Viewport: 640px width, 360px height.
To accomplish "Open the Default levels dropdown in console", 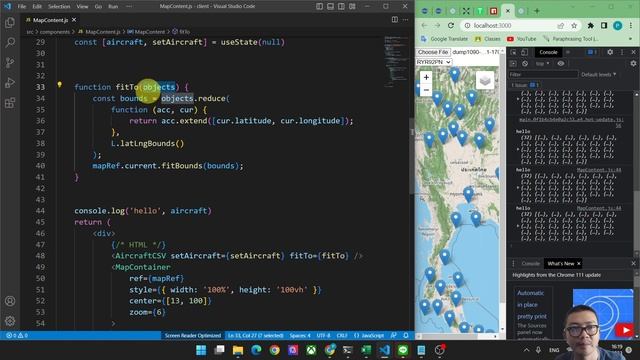I will coord(599,74).
